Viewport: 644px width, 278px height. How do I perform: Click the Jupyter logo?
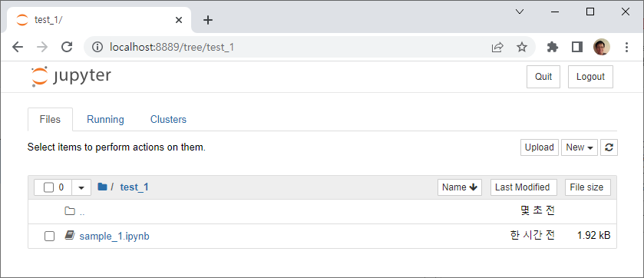click(71, 77)
